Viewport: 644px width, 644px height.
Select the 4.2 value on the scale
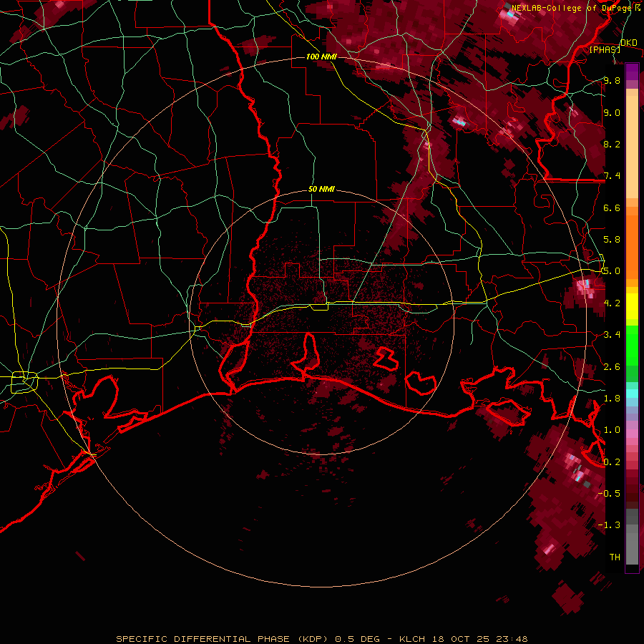coord(612,303)
